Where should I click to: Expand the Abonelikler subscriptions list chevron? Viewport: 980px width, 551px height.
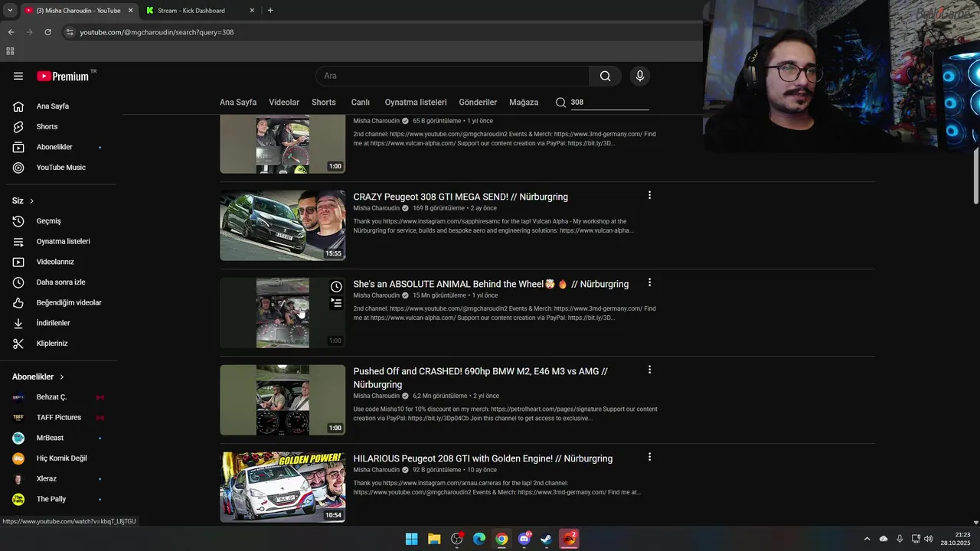pyautogui.click(x=62, y=377)
